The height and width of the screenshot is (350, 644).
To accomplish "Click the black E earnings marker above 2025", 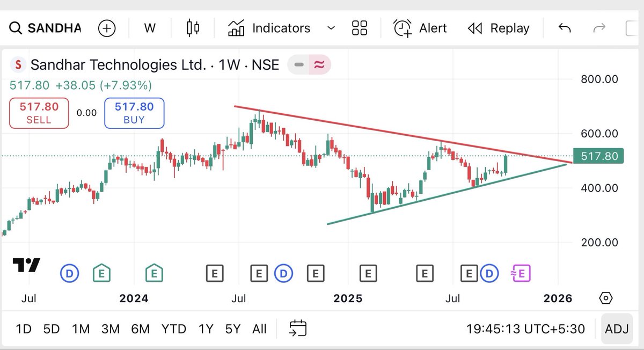I will tap(368, 274).
